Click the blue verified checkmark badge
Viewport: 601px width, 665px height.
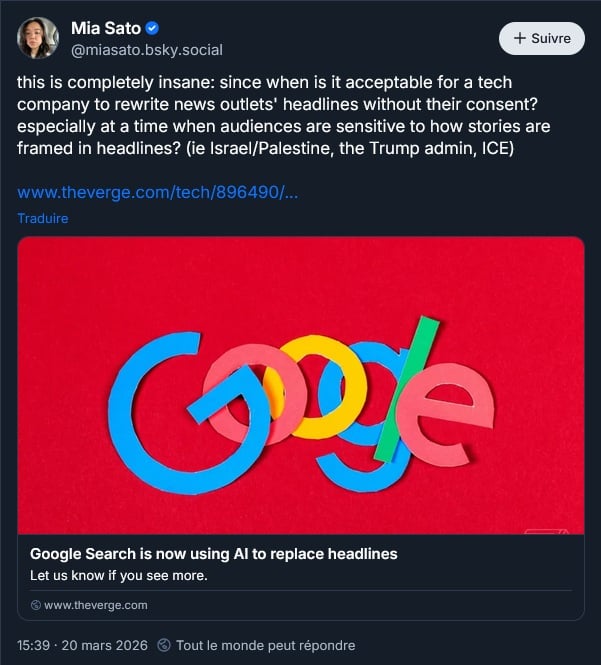coord(152,28)
